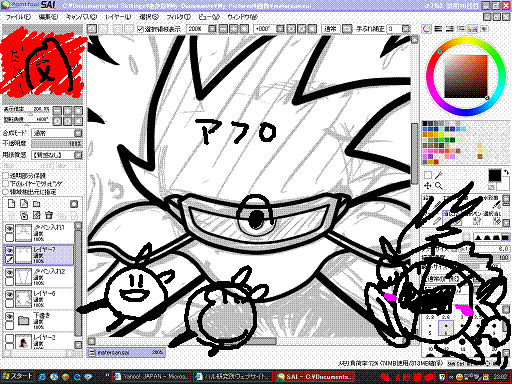Click the 不透明度 opacity slider
This screenshot has height=384, width=512.
(57, 144)
